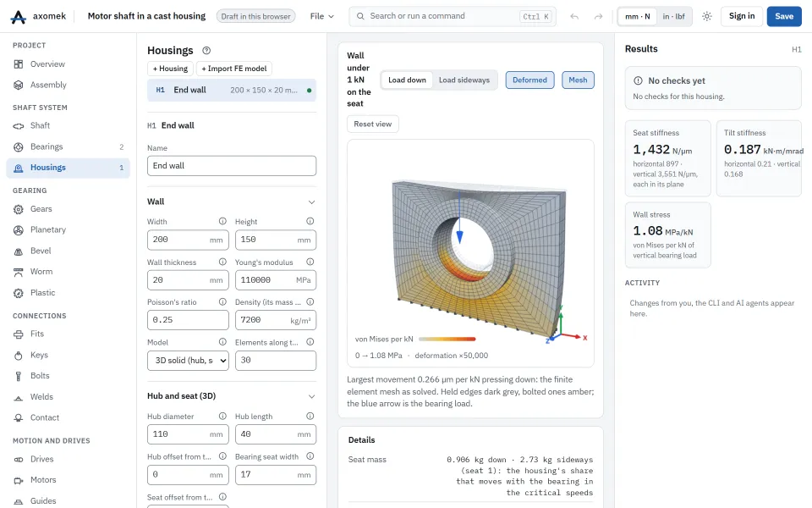This screenshot has height=508, width=812.
Task: Click the Sign in button
Action: tap(742, 16)
